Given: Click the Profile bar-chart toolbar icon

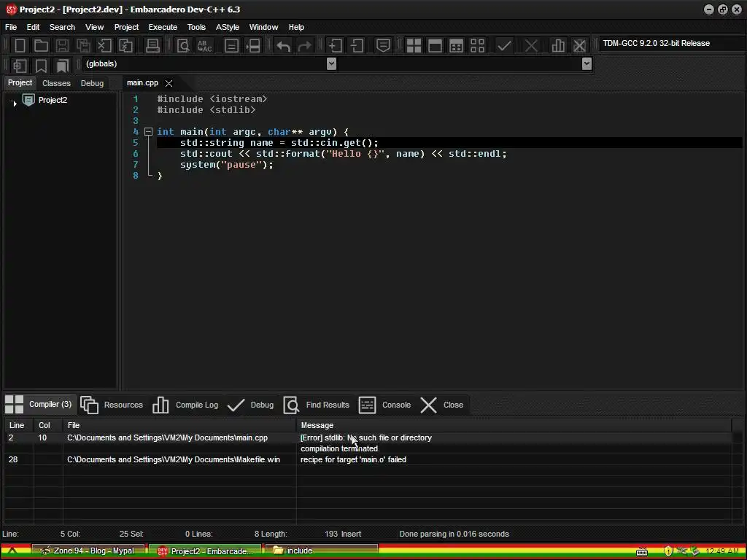Looking at the screenshot, I should coord(558,46).
